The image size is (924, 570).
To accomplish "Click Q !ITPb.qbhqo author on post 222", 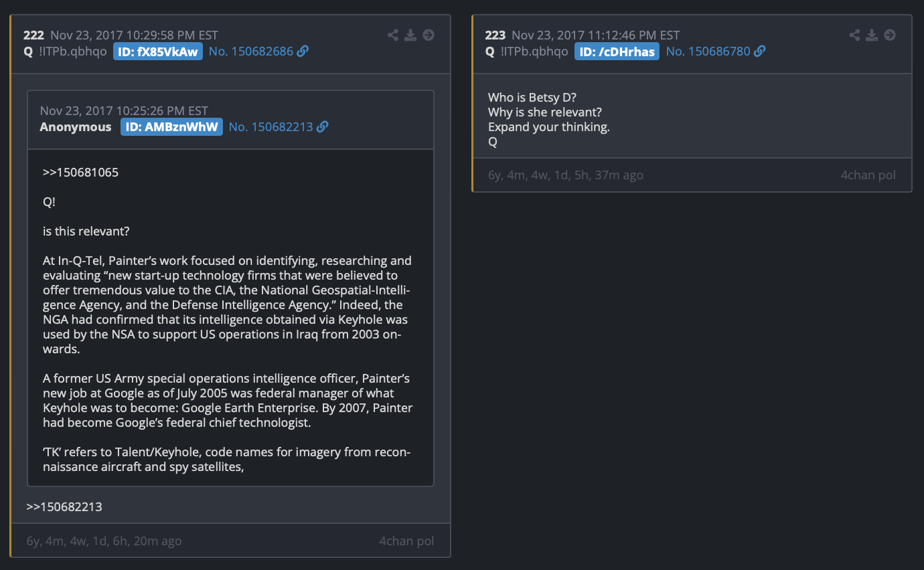I will [65, 52].
